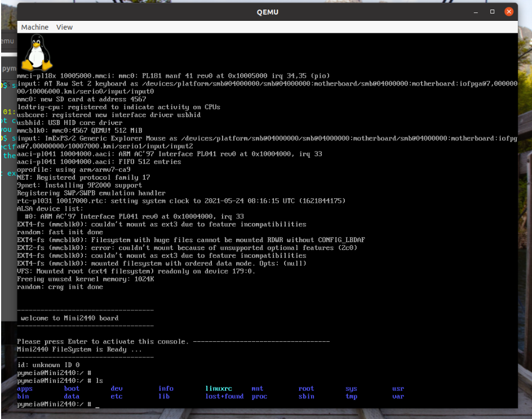Click the Tux penguin boot logo
Viewport: 532px width, 419px height.
[37, 54]
